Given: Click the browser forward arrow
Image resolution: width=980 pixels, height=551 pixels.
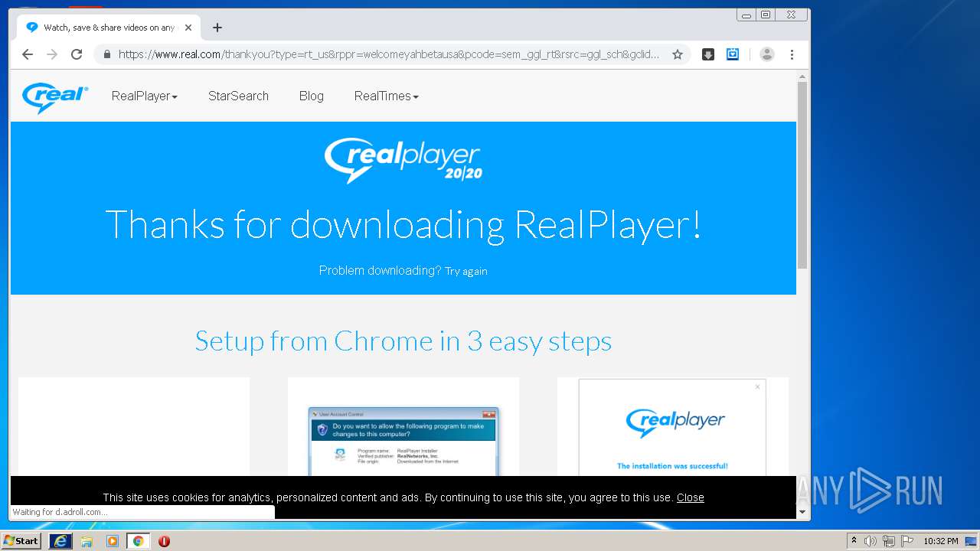Looking at the screenshot, I should point(52,54).
